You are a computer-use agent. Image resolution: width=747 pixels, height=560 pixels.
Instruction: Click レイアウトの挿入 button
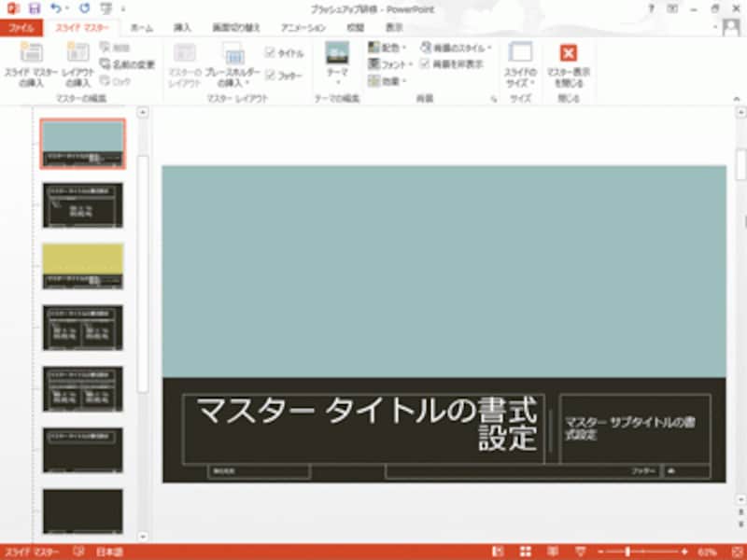78,64
